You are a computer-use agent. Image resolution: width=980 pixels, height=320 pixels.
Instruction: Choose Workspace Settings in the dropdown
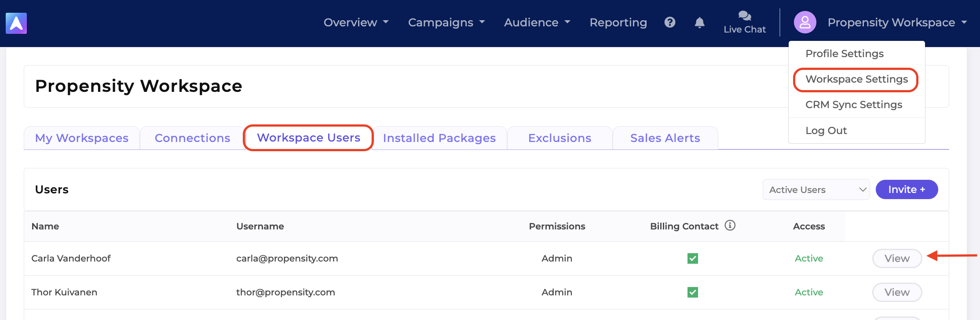856,80
